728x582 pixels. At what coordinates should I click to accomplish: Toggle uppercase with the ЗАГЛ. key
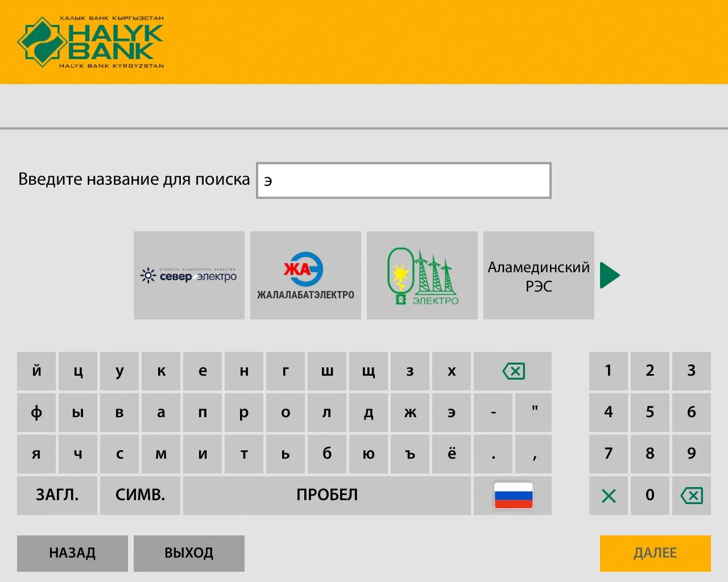[x=57, y=496]
